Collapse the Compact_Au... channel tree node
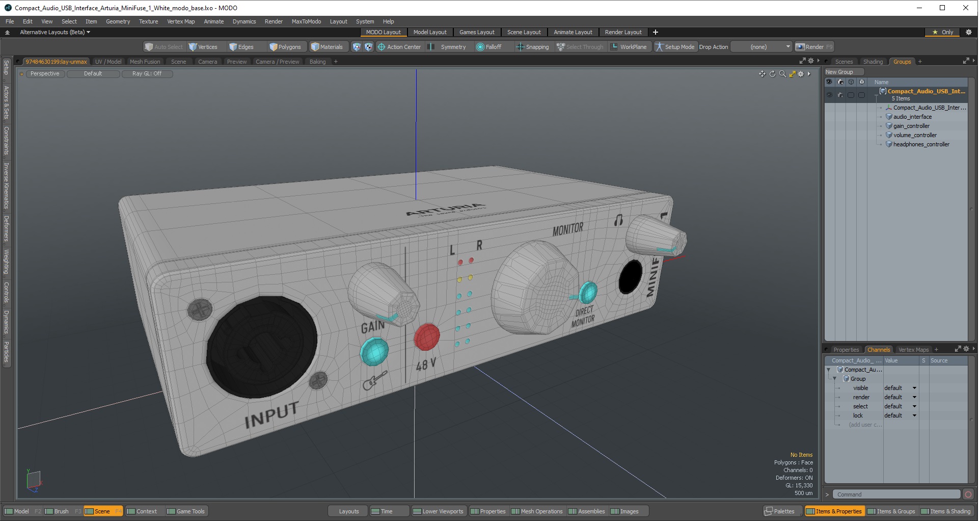 tap(829, 370)
